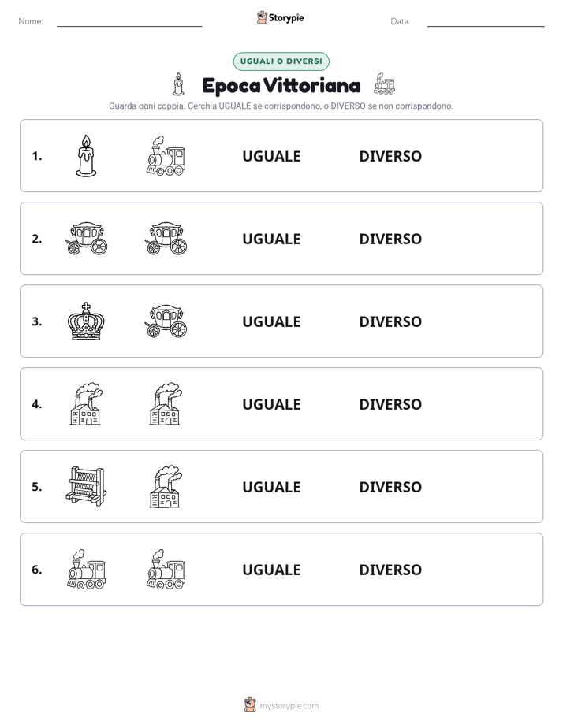The image size is (563, 728).
Task: Pick DIVERSO in row 5
Action: point(390,487)
